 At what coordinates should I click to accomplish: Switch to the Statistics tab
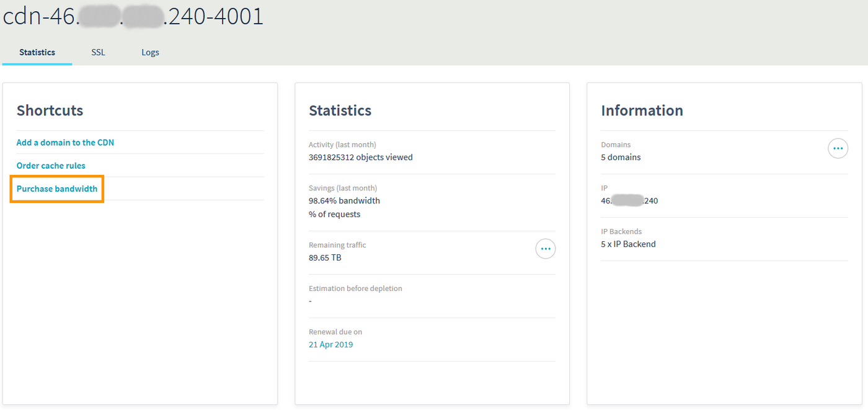pyautogui.click(x=37, y=53)
